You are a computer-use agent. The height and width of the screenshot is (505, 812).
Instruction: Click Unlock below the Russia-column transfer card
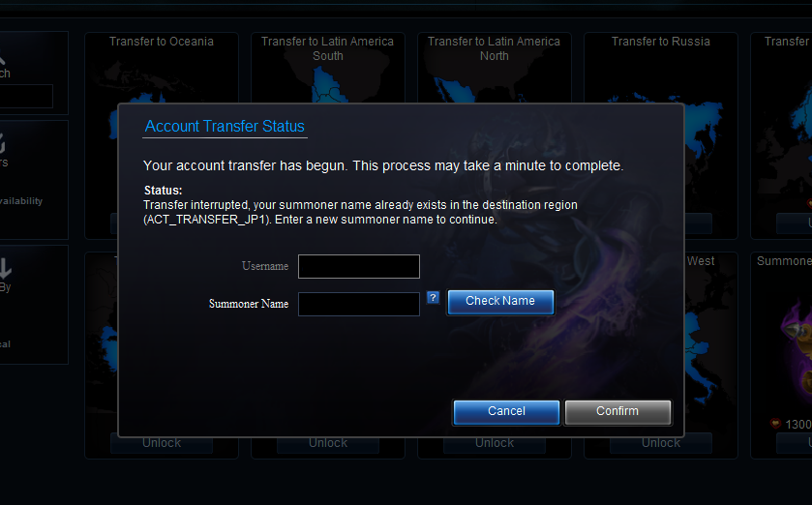pyautogui.click(x=661, y=443)
